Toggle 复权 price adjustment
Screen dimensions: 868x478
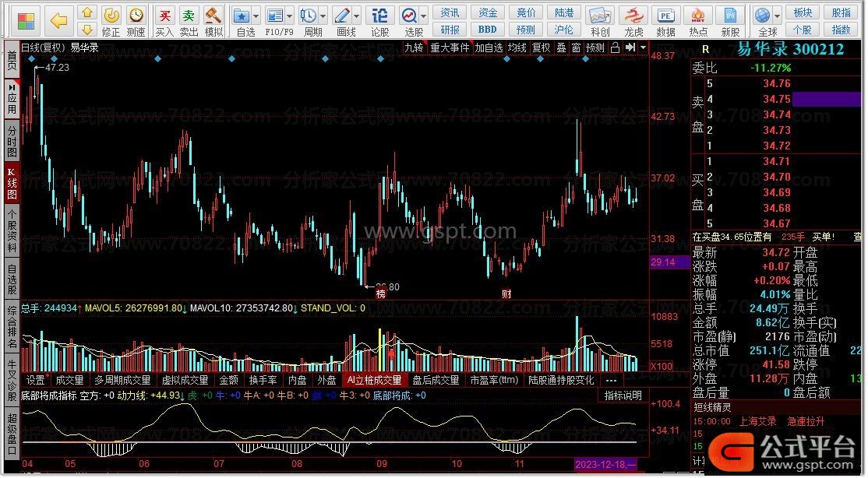[542, 47]
